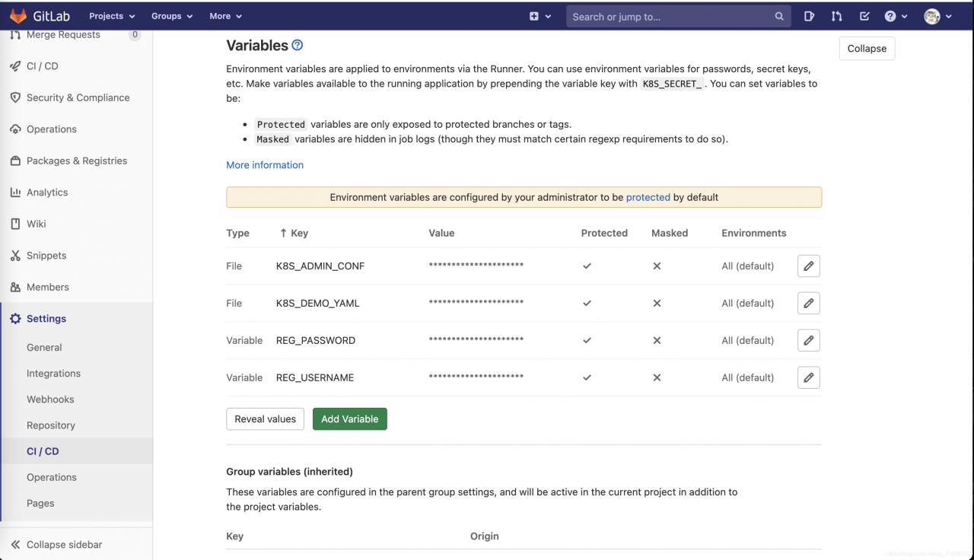
Task: Select the REG_PASSWORD key text
Action: [x=316, y=340]
